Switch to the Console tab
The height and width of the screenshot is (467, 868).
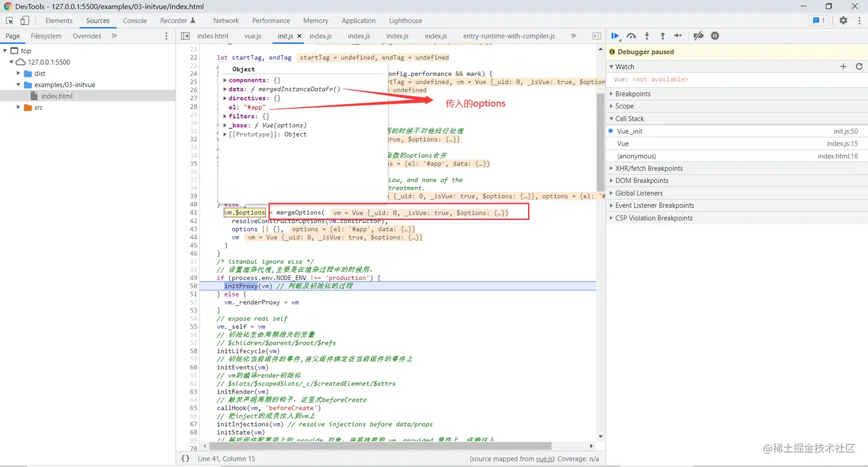(135, 21)
